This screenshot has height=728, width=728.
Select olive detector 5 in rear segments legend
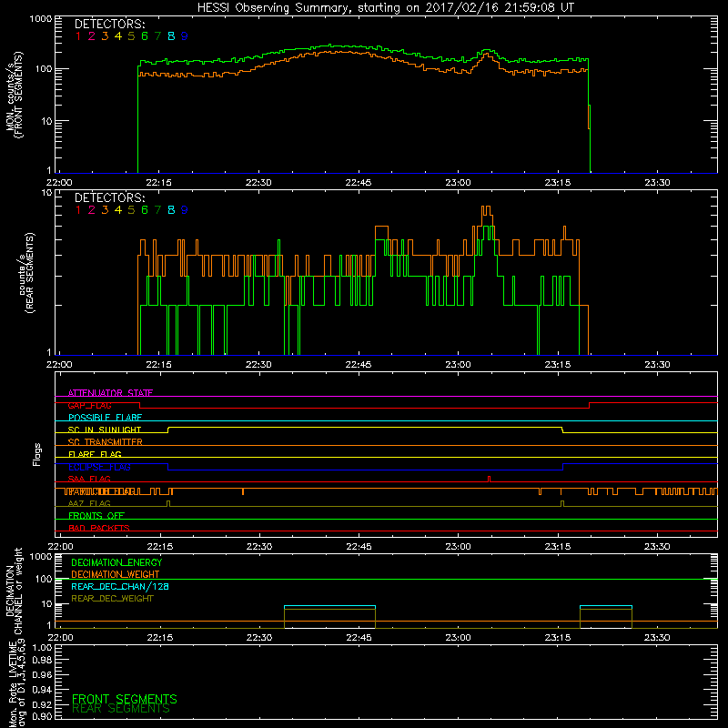tap(131, 210)
